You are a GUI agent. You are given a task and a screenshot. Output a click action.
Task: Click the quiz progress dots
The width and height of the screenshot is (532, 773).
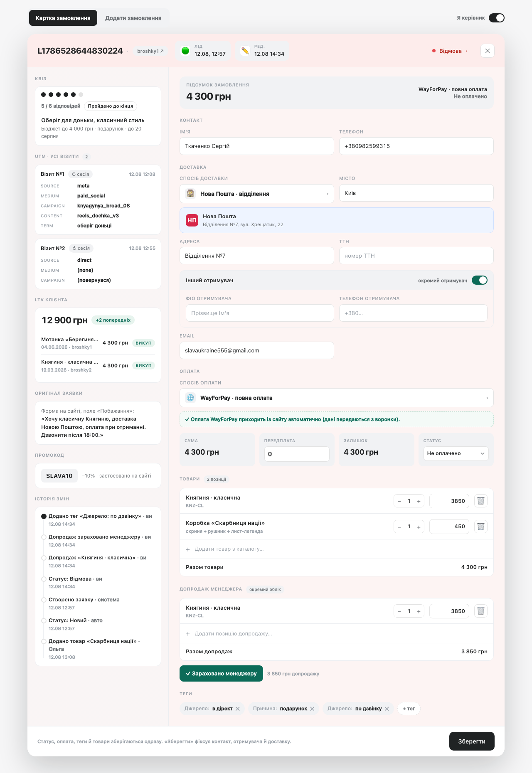(62, 94)
